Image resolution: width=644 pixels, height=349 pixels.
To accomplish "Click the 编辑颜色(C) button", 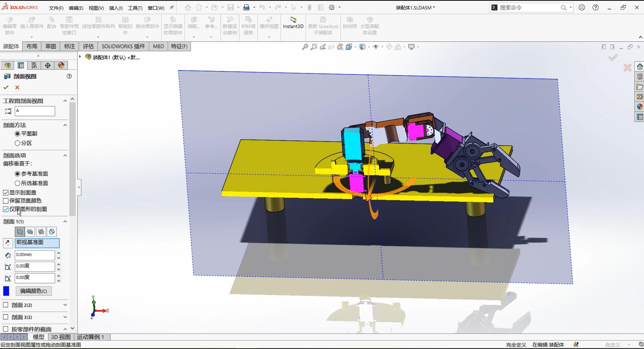I will point(34,291).
